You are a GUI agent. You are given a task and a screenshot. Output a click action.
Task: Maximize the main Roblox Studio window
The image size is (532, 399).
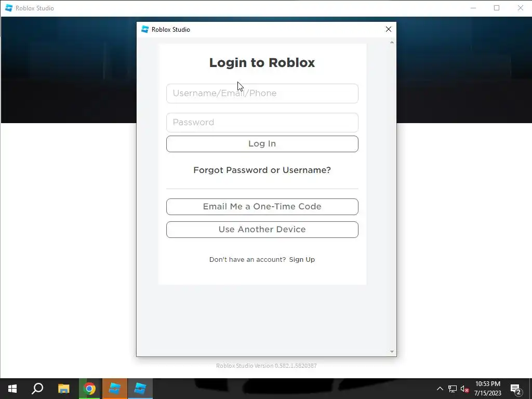(497, 8)
